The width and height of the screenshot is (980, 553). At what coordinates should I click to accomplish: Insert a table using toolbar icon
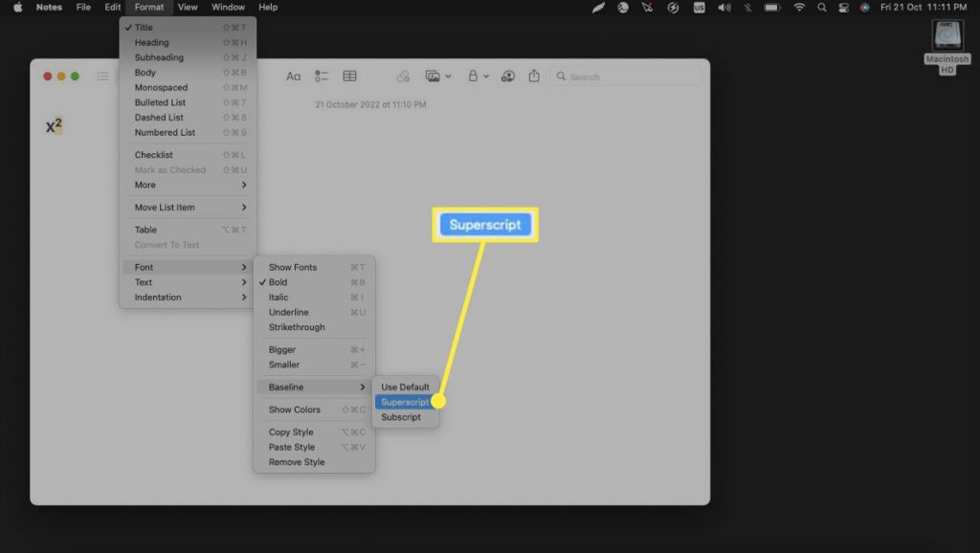pos(349,77)
